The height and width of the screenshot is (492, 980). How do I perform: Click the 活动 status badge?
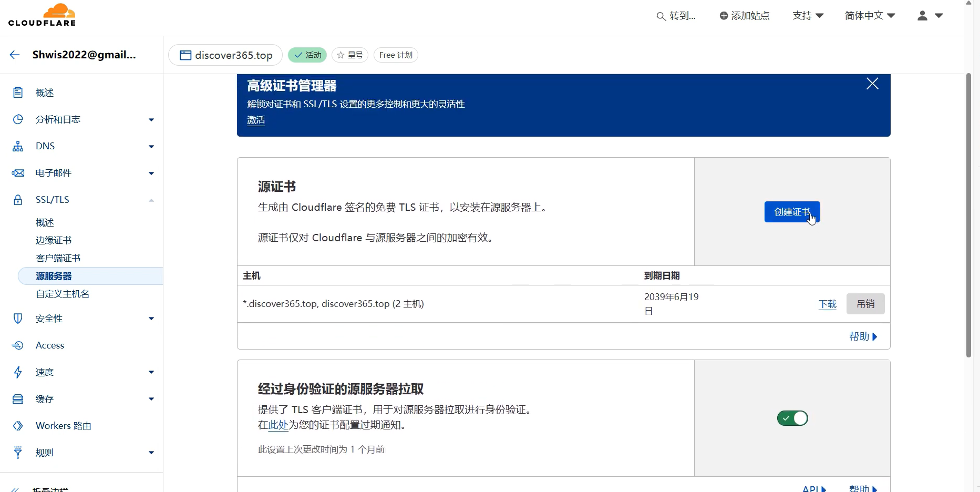pyautogui.click(x=307, y=55)
